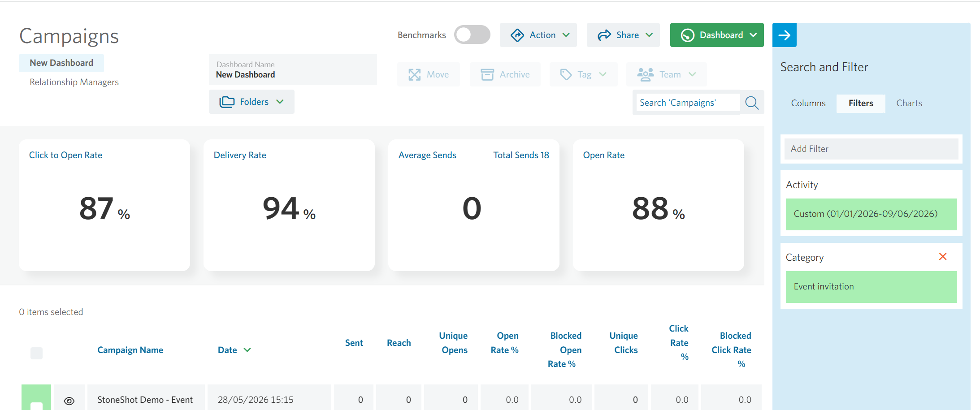The height and width of the screenshot is (410, 980).
Task: Expand the Folders dropdown chevron
Action: tap(280, 102)
